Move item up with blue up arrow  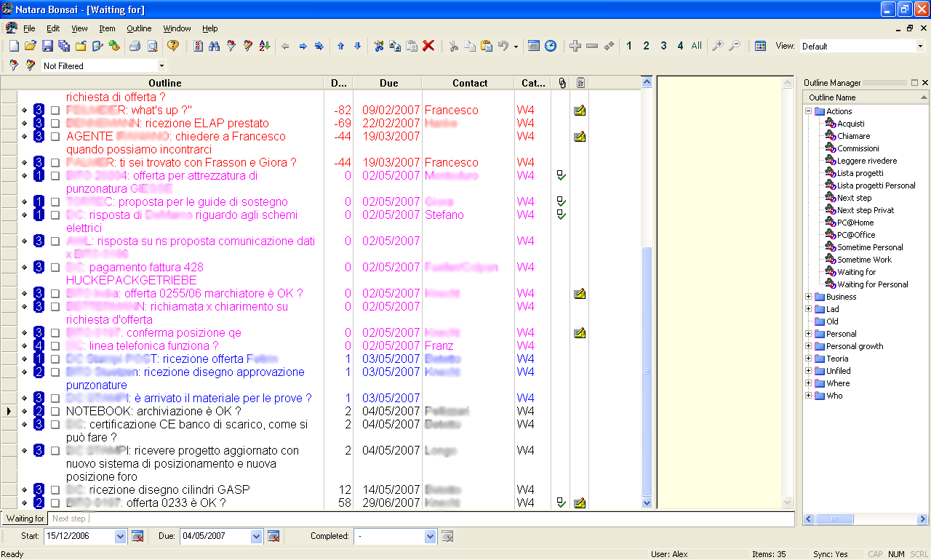pyautogui.click(x=340, y=46)
